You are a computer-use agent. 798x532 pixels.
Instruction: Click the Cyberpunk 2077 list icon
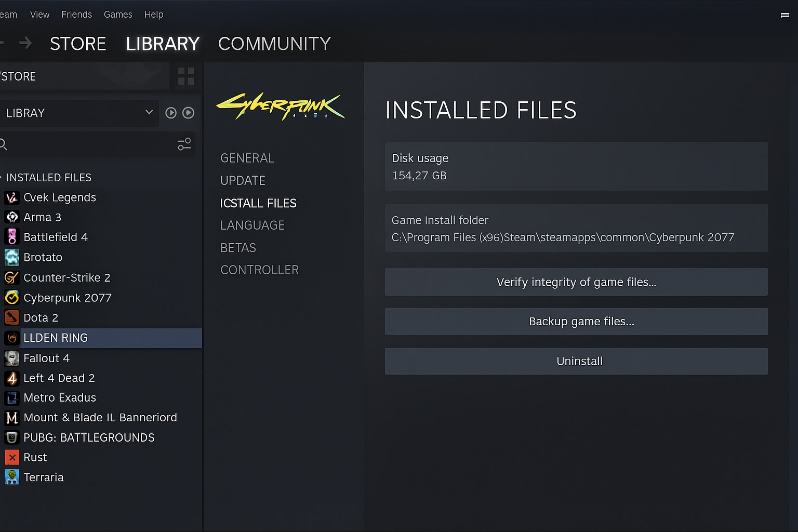point(11,298)
